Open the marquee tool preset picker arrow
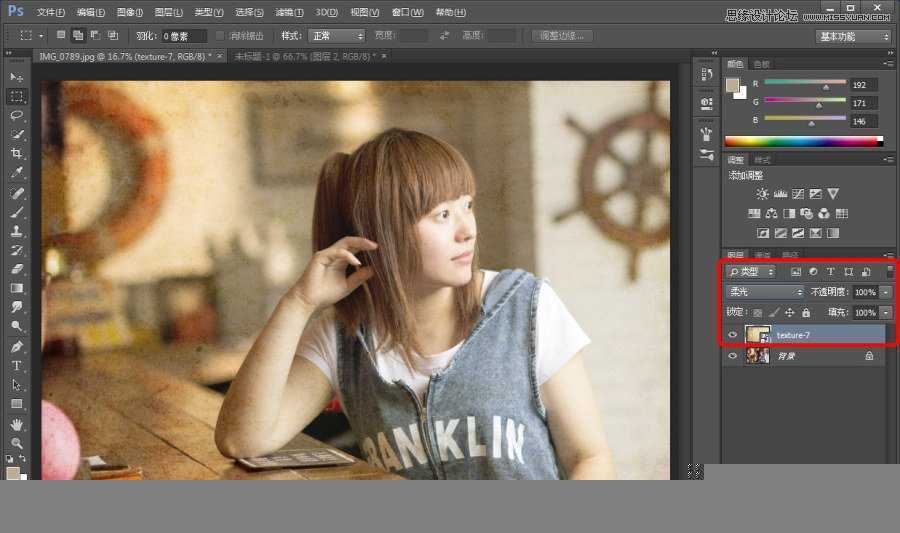Viewport: 900px width, 533px height. point(41,36)
